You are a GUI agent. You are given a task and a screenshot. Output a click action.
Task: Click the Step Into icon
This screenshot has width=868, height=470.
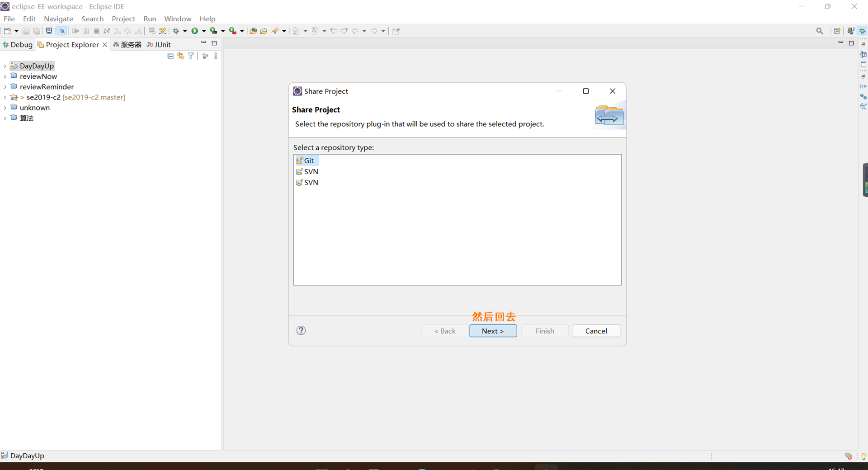(117, 31)
